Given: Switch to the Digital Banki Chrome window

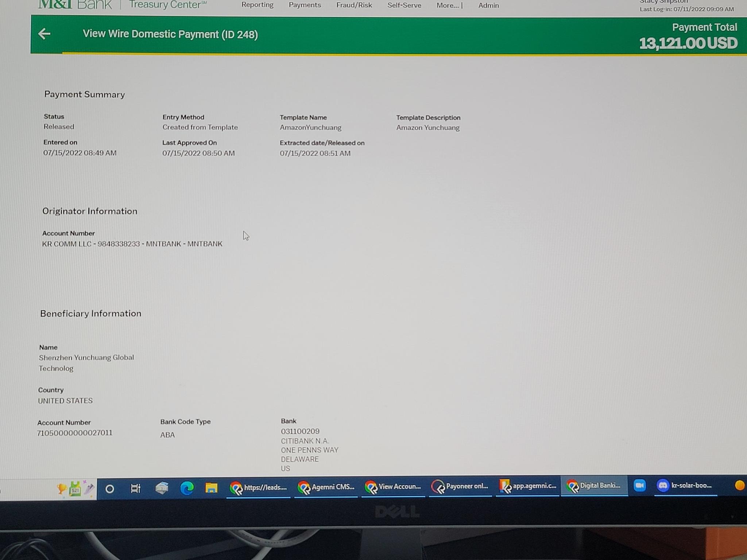Looking at the screenshot, I should pyautogui.click(x=594, y=486).
